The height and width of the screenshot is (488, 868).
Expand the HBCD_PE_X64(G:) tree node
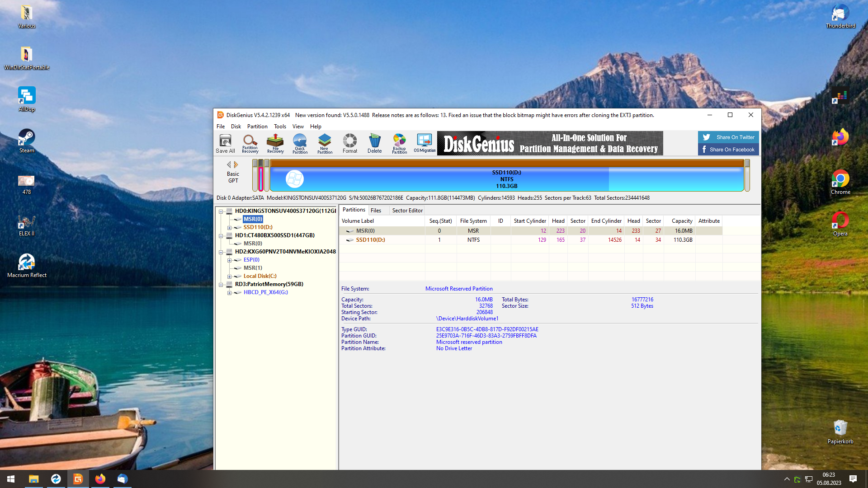point(229,293)
